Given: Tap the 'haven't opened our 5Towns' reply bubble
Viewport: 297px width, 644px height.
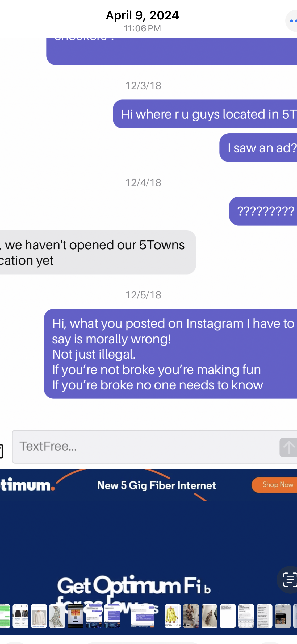Looking at the screenshot, I should pos(98,252).
